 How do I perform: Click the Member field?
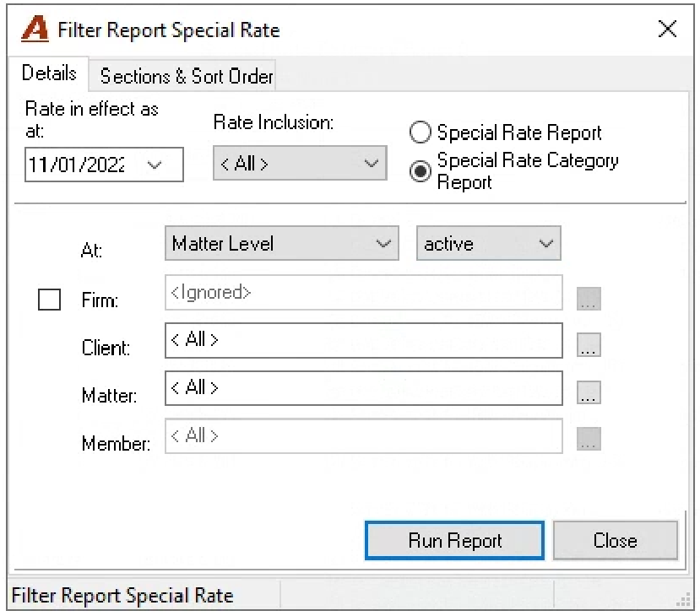363,435
